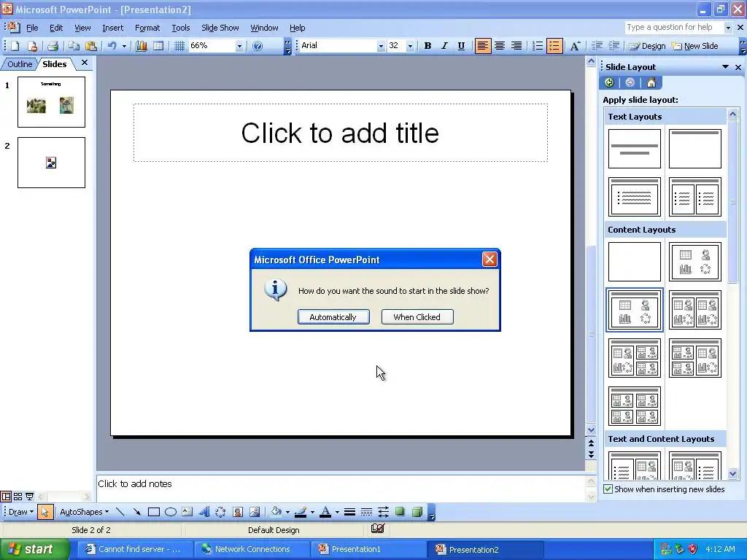The height and width of the screenshot is (560, 747).
Task: Apply Fill Color paint bucket
Action: pyautogui.click(x=276, y=512)
